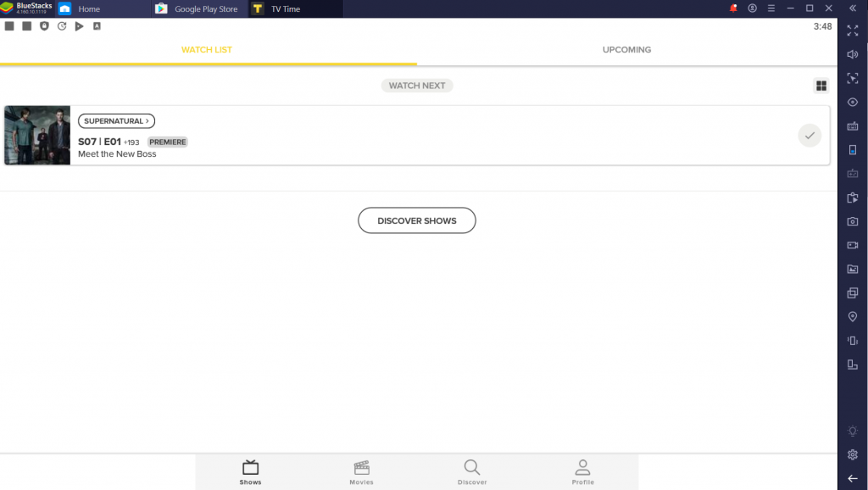
Task: Open the Supernatural show page
Action: 116,120
